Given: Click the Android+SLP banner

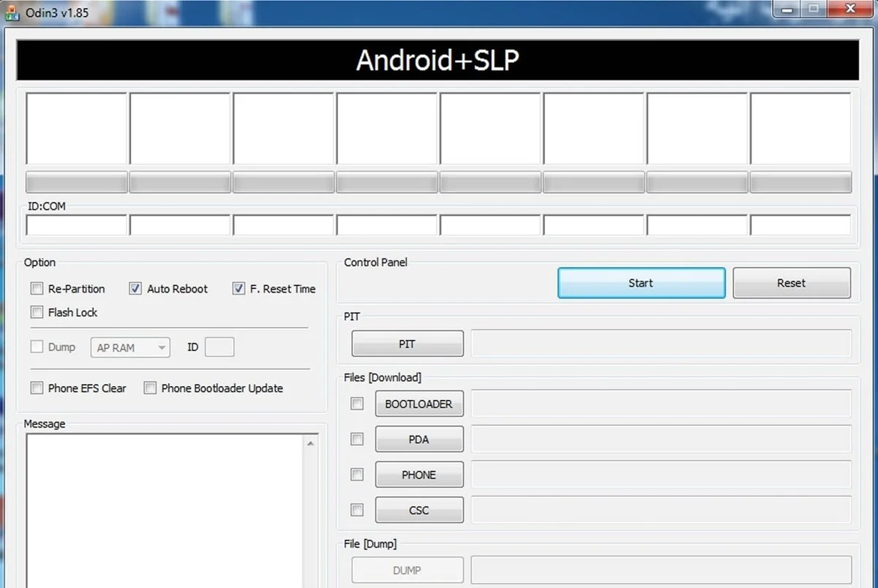Looking at the screenshot, I should pos(438,60).
